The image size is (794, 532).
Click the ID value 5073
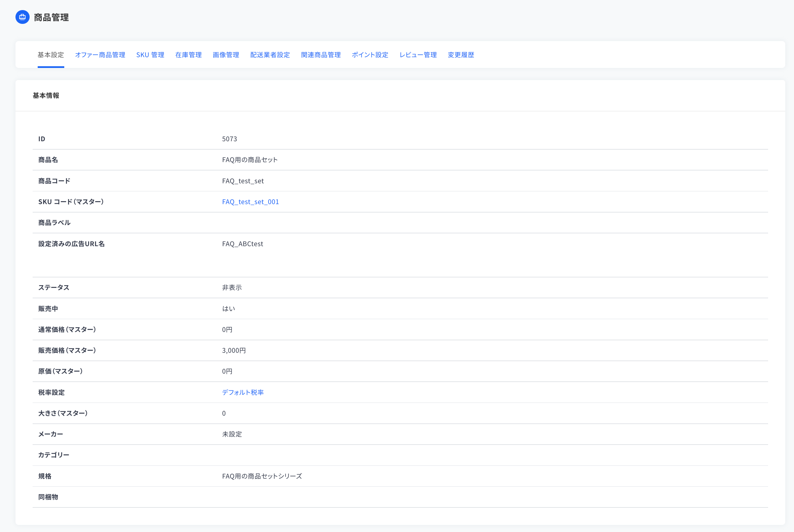[229, 139]
